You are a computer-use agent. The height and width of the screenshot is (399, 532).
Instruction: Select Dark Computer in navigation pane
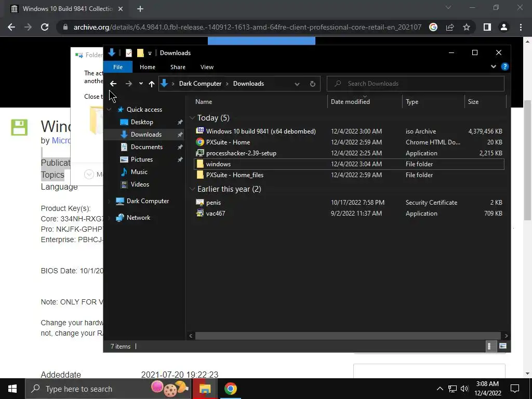[148, 201]
